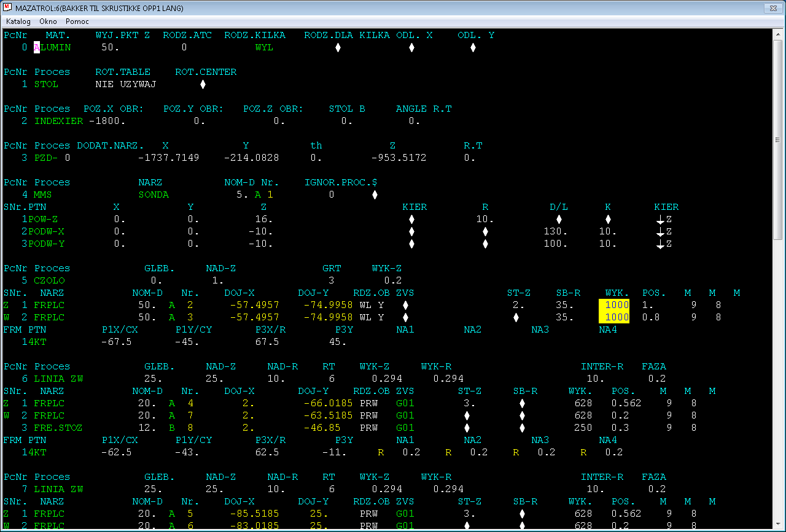The image size is (786, 532).
Task: Click SB-R 35. in W 2 FRPLC row
Action: click(565, 317)
